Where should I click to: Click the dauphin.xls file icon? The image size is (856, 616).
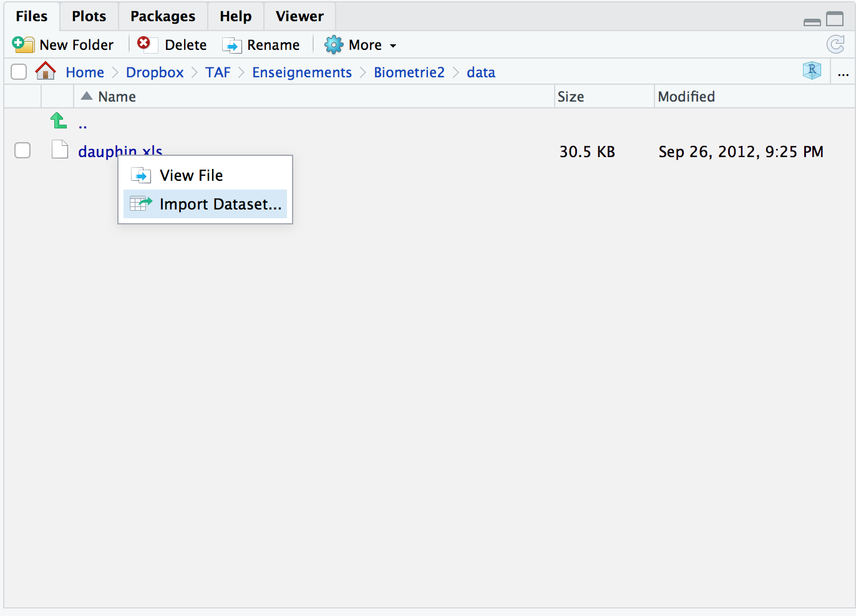pos(60,150)
